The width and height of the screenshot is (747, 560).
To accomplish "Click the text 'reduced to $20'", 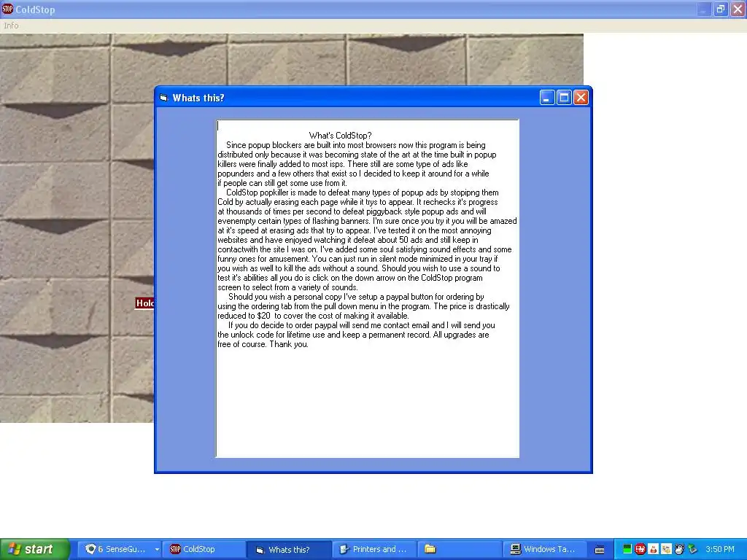I will coord(244,316).
